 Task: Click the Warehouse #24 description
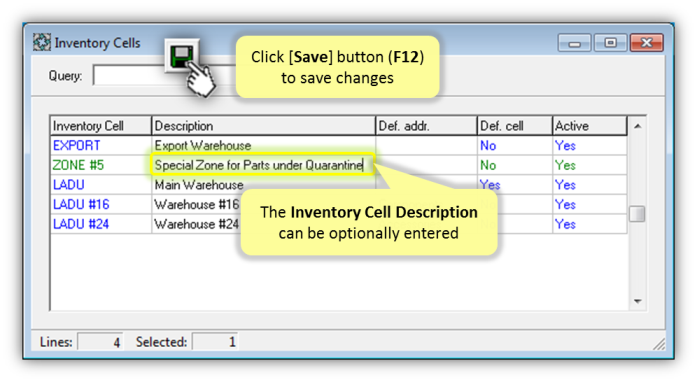pos(196,224)
